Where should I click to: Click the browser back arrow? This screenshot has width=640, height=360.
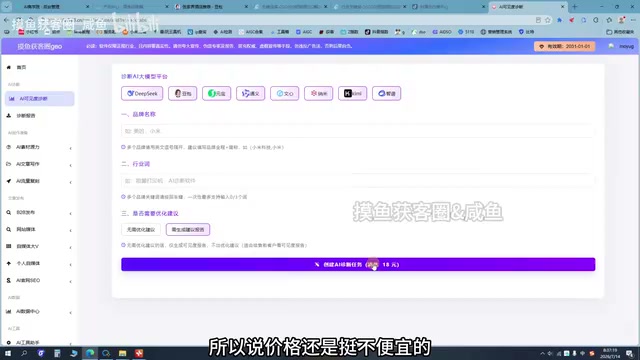(x=7, y=20)
